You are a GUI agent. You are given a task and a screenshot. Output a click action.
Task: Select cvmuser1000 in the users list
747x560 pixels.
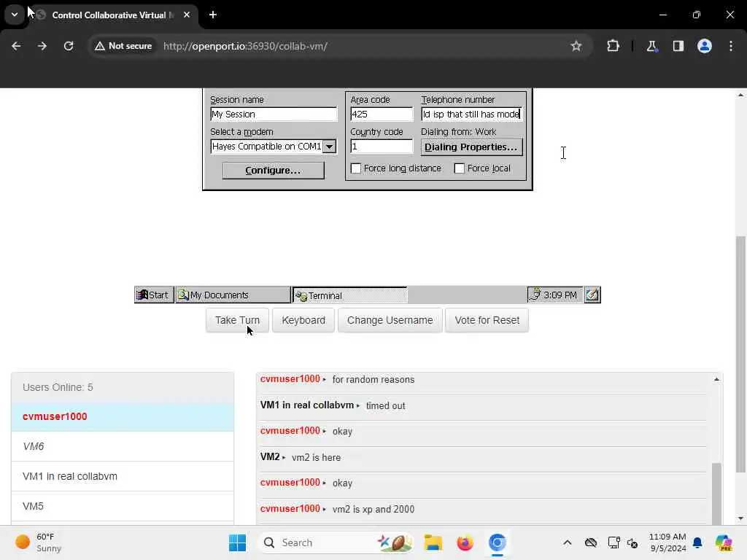(123, 416)
